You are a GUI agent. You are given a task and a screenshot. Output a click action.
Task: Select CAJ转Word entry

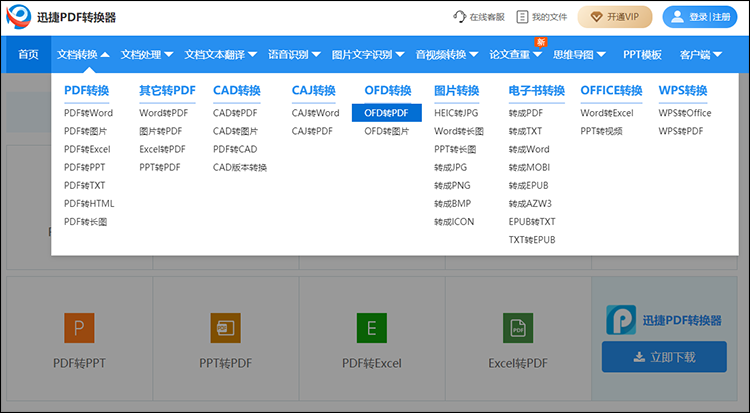(315, 113)
